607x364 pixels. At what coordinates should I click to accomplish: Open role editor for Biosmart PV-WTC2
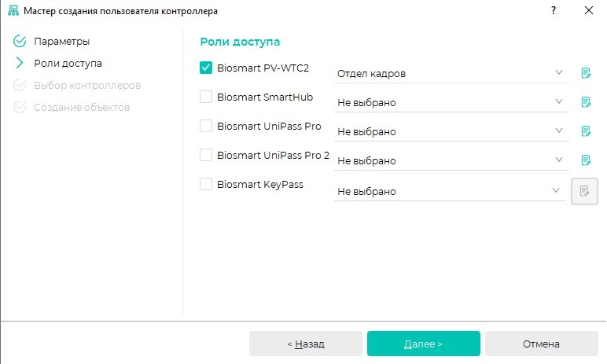(586, 73)
